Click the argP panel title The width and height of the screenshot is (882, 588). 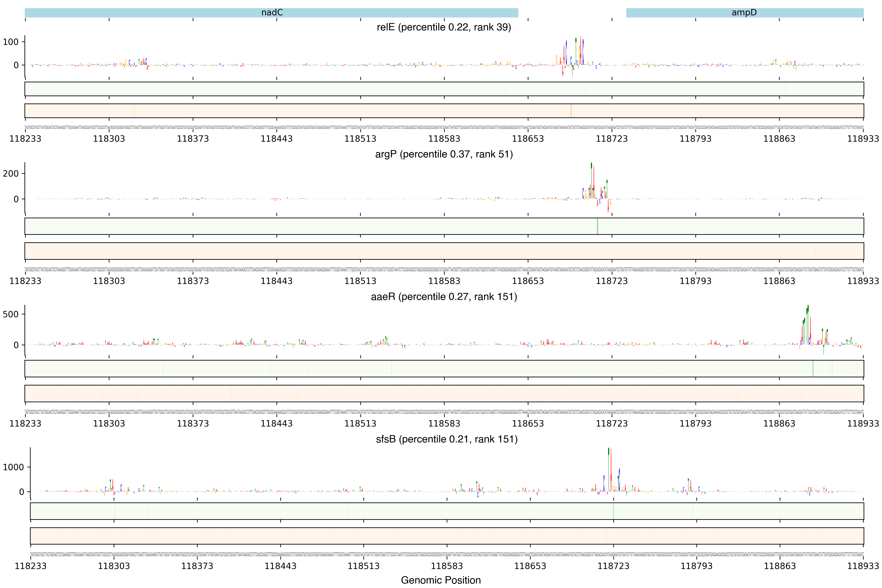[444, 154]
